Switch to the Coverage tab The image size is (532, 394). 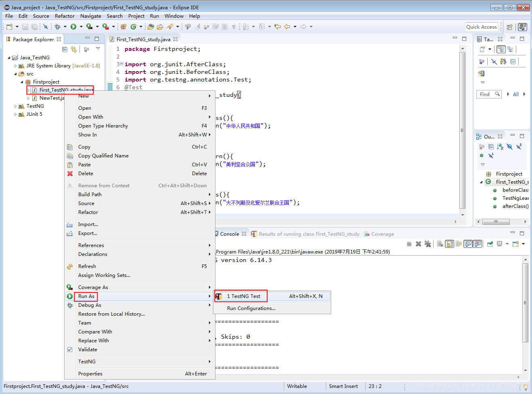(x=379, y=234)
